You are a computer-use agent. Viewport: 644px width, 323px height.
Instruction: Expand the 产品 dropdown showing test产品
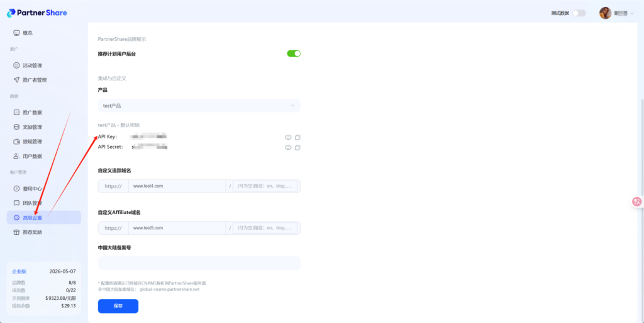pos(199,106)
